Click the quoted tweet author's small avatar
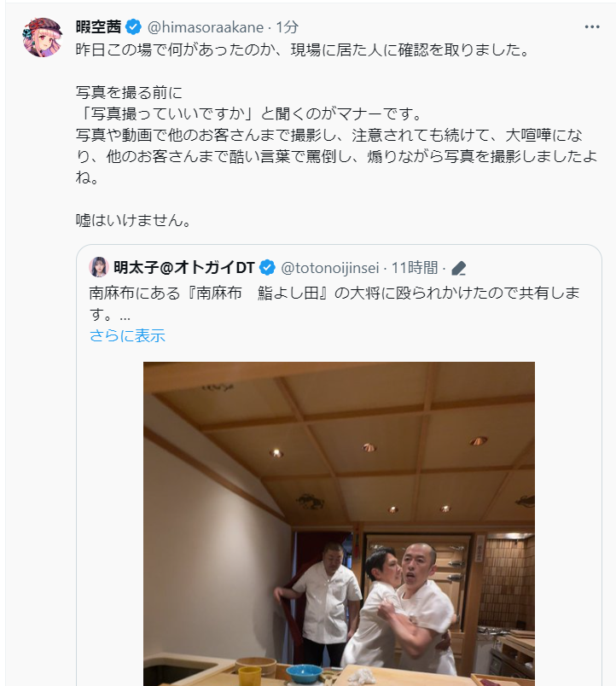This screenshot has width=616, height=686. [99, 267]
